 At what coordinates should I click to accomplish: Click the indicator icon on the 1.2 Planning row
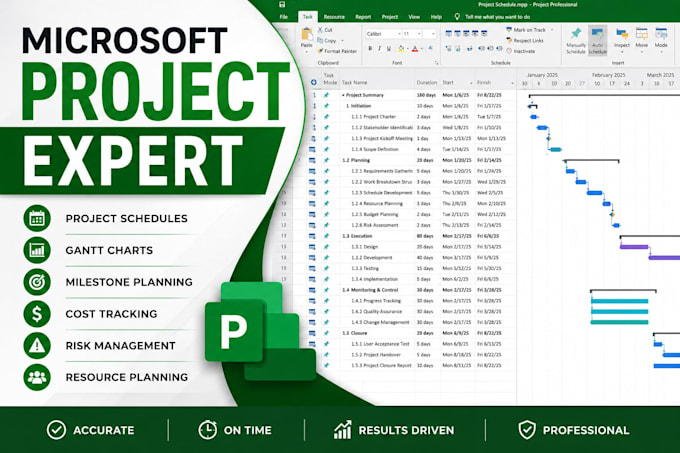tap(312, 160)
